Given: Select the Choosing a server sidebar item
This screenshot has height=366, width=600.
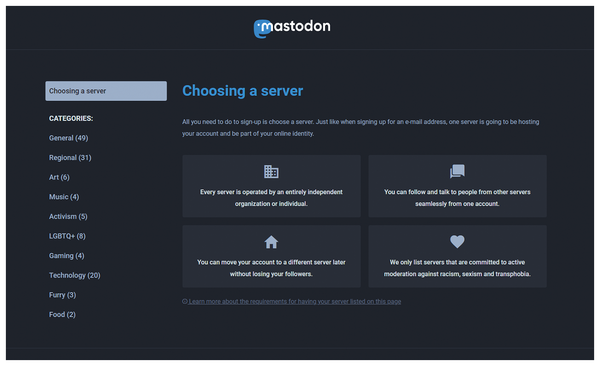Looking at the screenshot, I should (106, 91).
